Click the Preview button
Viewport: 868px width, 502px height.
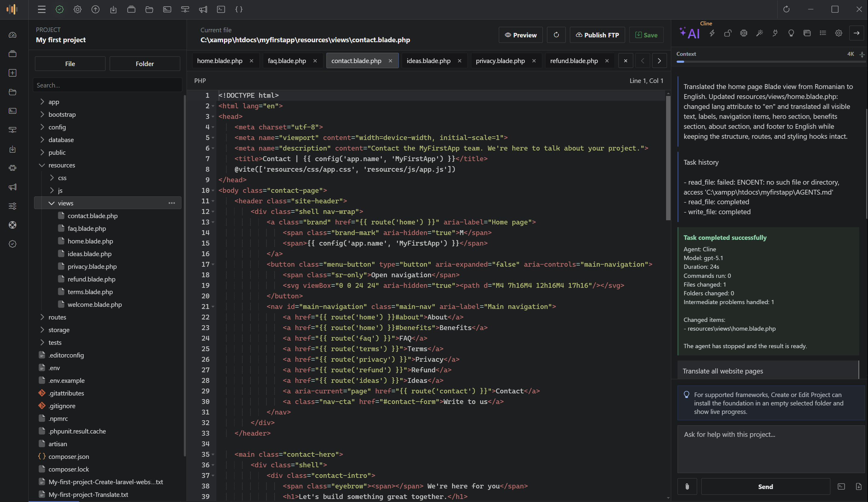click(520, 35)
